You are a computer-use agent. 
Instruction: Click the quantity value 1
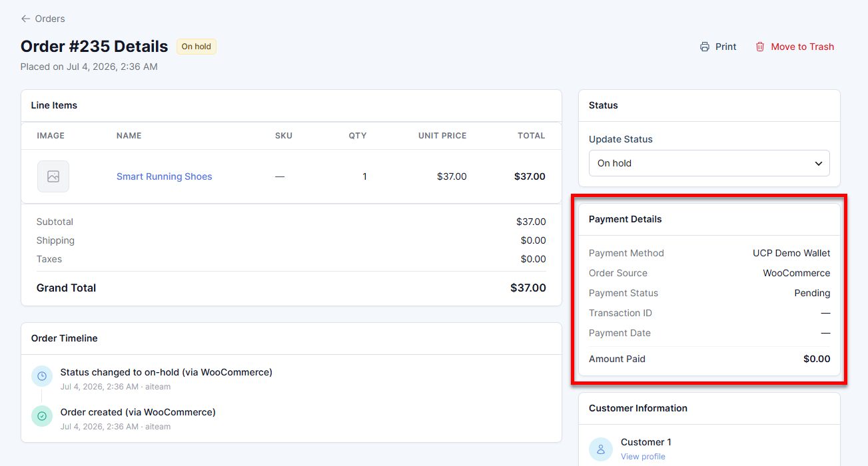click(364, 176)
